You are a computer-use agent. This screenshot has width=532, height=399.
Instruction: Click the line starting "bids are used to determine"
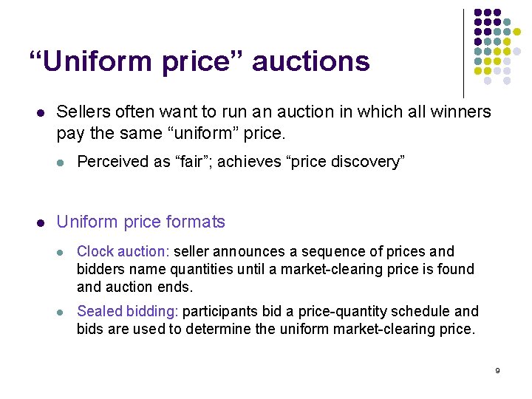pos(275,330)
